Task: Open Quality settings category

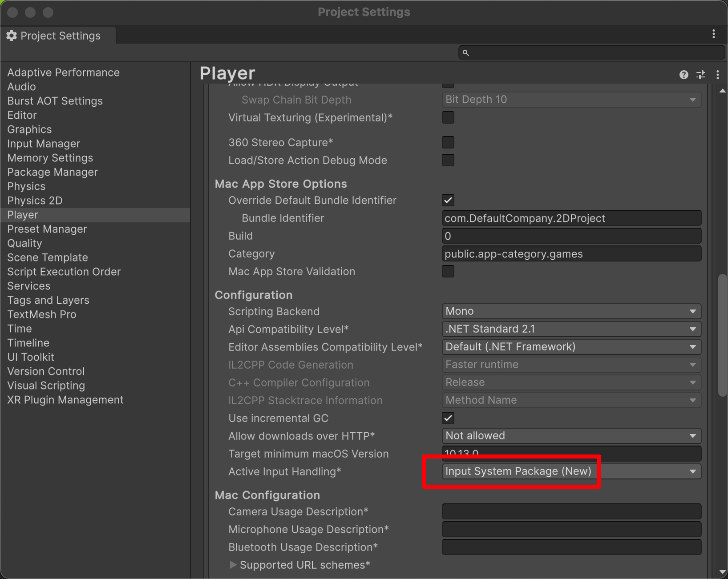Action: [24, 243]
